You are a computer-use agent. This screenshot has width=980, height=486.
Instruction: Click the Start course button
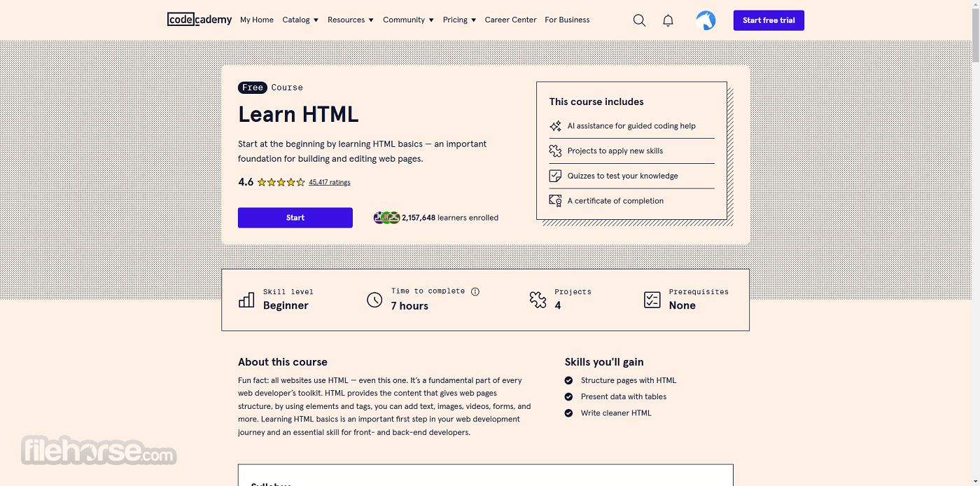click(x=295, y=218)
